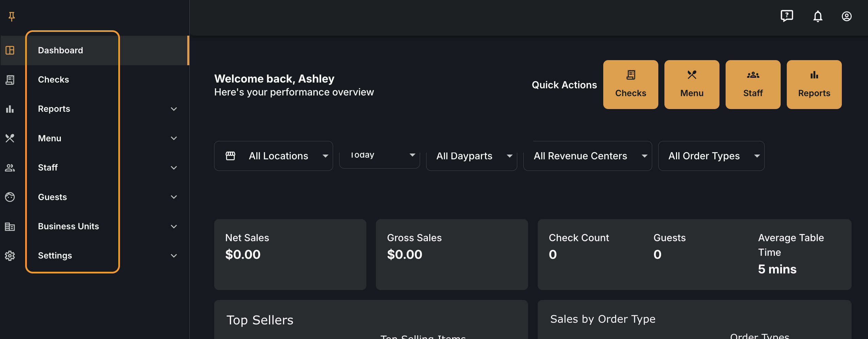This screenshot has height=339, width=868.
Task: Expand the Reports submenu chevron
Action: [x=174, y=109]
